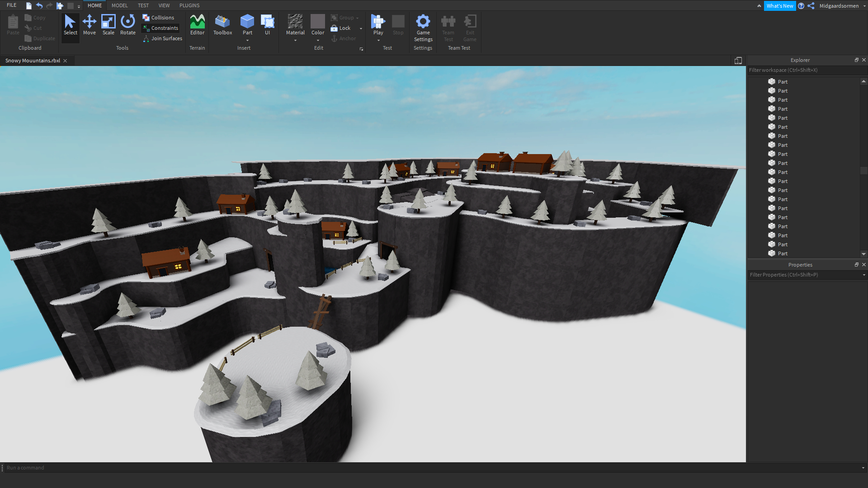This screenshot has height=488, width=868.
Task: Enable Join Surfaces
Action: click(162, 38)
